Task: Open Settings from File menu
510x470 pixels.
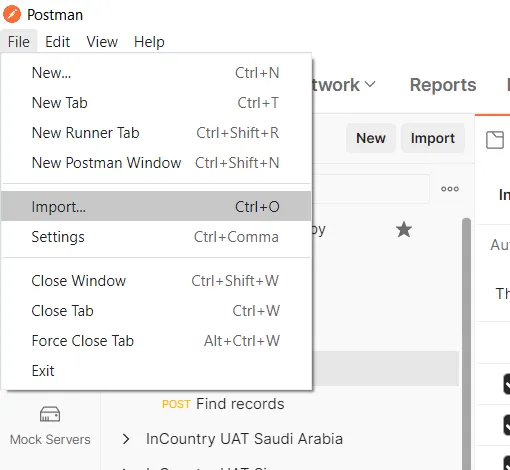Action: pyautogui.click(x=156, y=237)
